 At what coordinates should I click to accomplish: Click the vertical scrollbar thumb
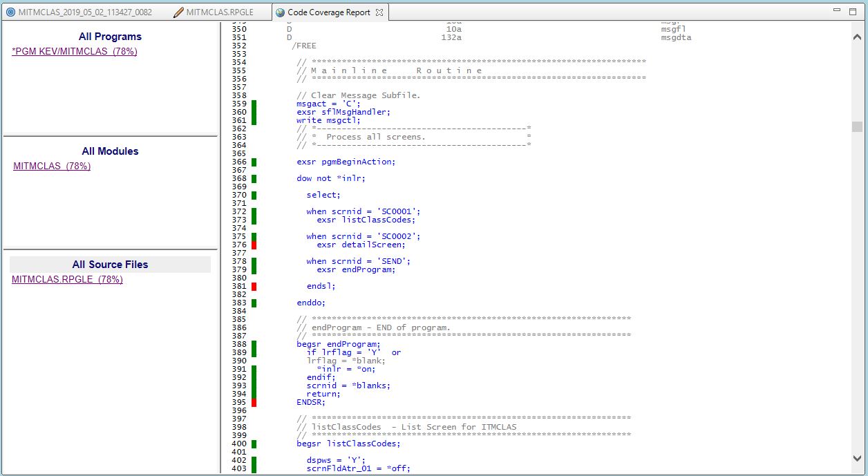[x=857, y=126]
